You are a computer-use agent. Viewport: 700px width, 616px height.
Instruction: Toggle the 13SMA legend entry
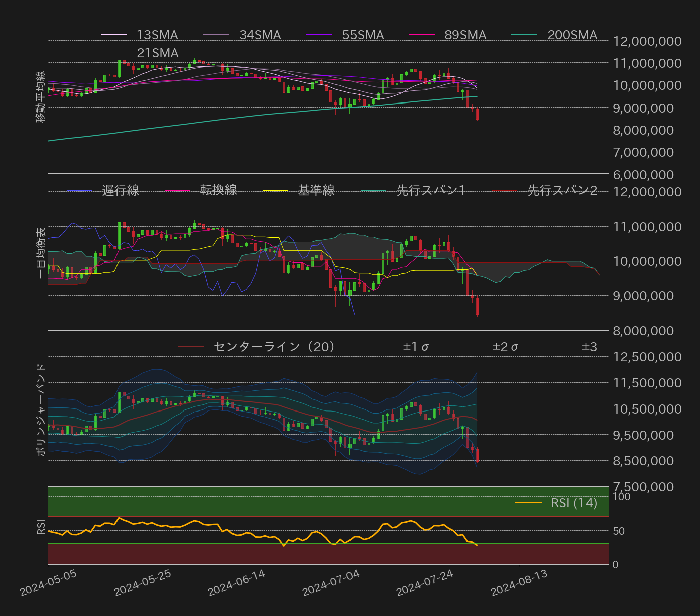click(157, 35)
